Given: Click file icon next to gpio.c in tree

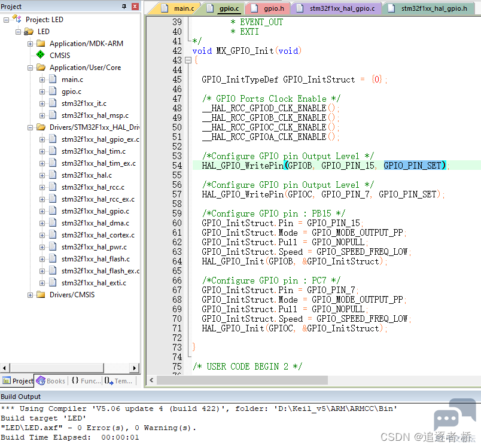Looking at the screenshot, I should click(53, 91).
